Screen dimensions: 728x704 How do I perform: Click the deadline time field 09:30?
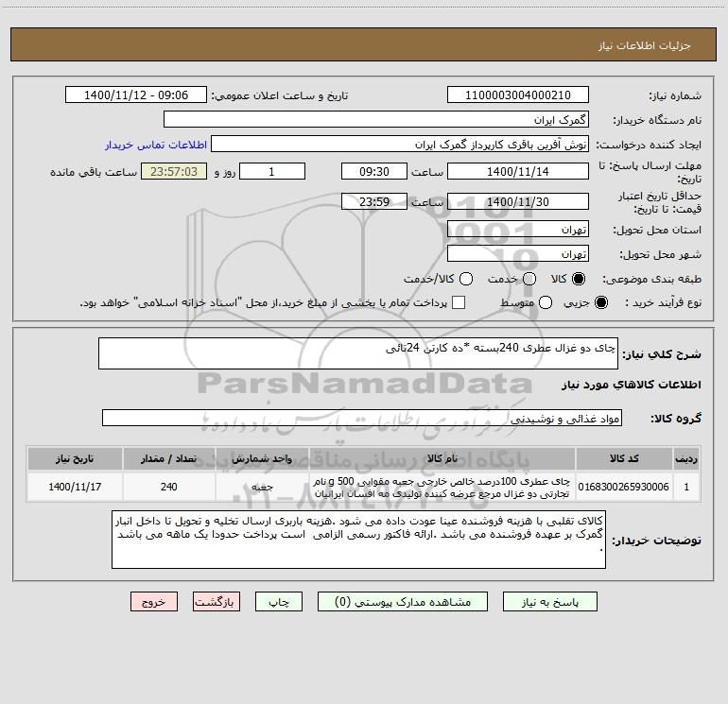coord(374,172)
